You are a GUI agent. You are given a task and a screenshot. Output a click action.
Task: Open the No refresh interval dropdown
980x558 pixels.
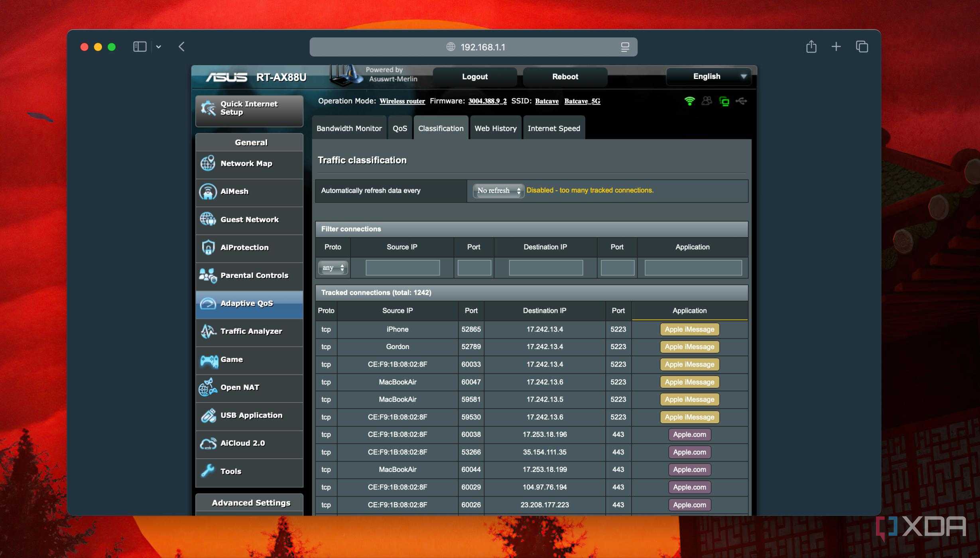click(x=498, y=191)
